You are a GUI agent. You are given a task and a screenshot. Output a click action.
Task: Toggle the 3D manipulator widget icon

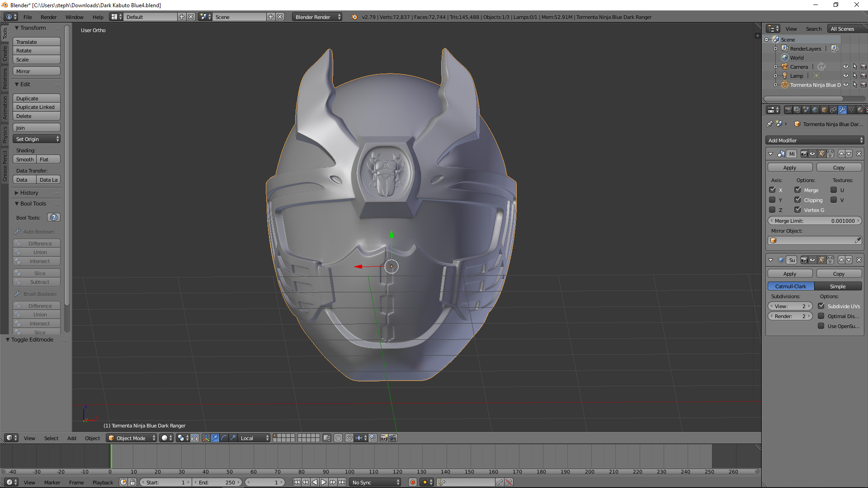(x=206, y=438)
